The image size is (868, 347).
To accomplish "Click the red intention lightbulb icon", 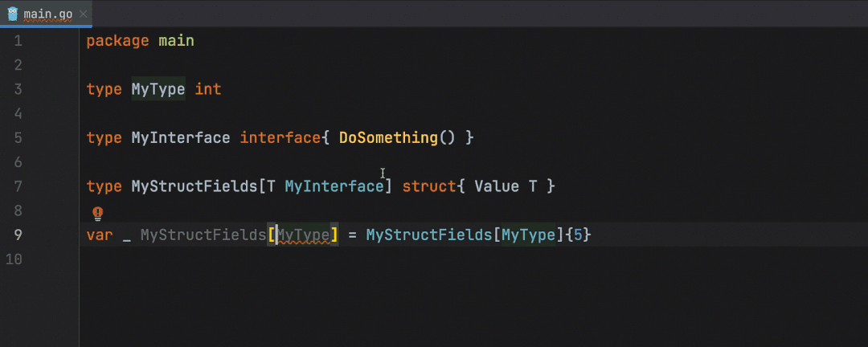I will [x=97, y=213].
